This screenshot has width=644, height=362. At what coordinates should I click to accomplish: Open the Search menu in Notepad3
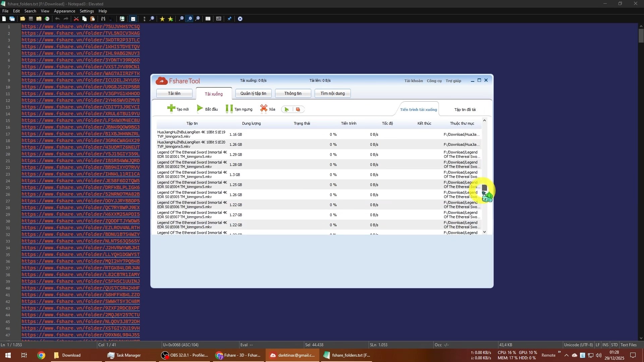coord(30,11)
